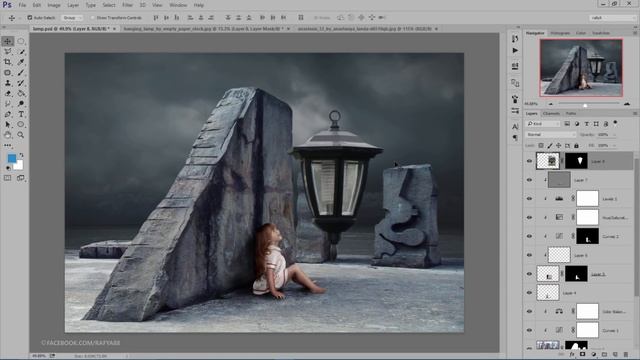The image size is (640, 360).
Task: Switch to the Paths tab
Action: [x=571, y=113]
